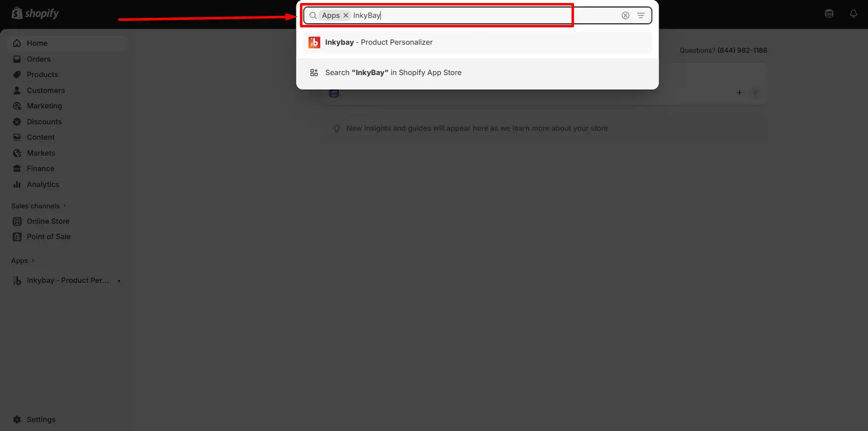
Task: Click the Home house icon
Action: click(x=17, y=43)
